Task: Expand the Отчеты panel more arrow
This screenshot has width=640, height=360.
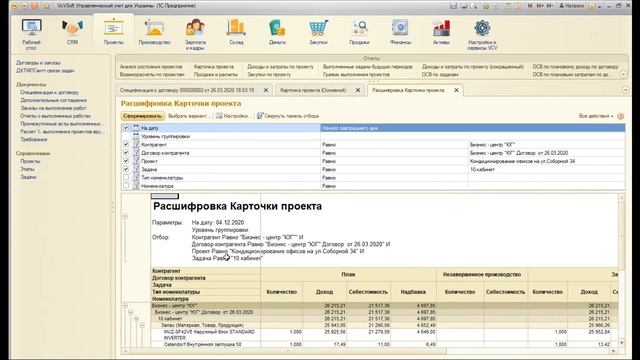Action: pos(623,75)
